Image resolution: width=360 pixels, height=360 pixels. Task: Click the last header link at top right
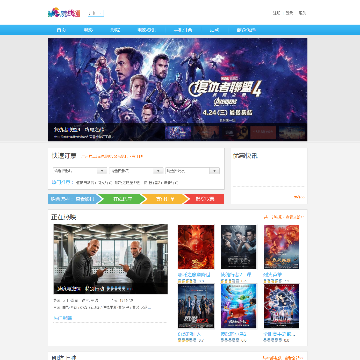(302, 13)
